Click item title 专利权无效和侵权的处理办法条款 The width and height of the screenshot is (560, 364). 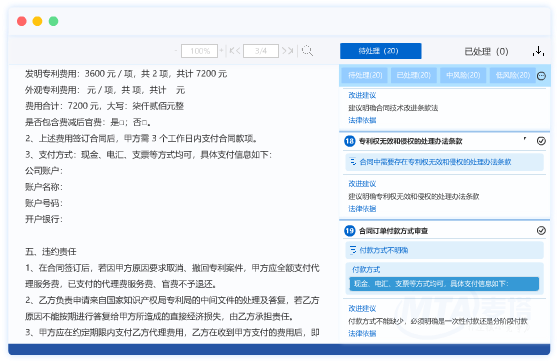pyautogui.click(x=410, y=141)
